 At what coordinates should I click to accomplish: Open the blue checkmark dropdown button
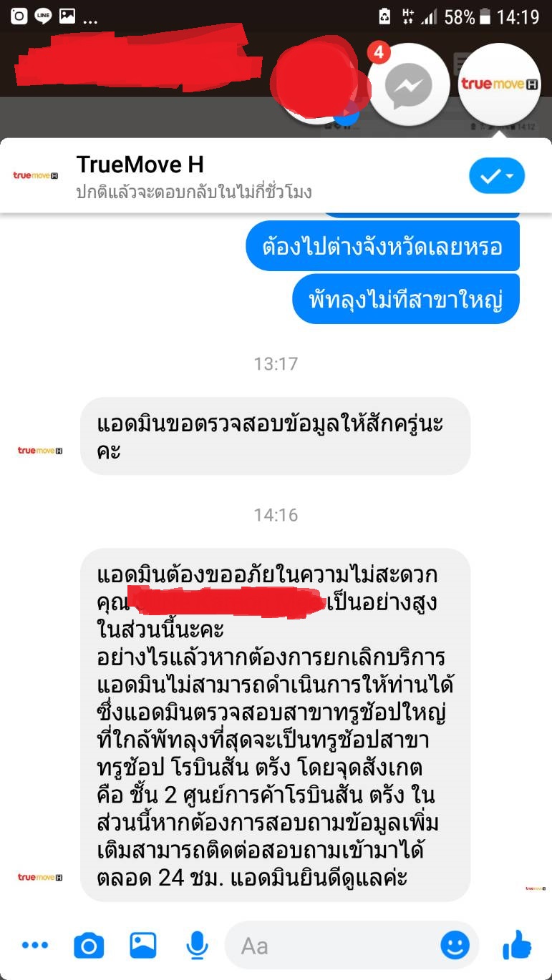(497, 176)
